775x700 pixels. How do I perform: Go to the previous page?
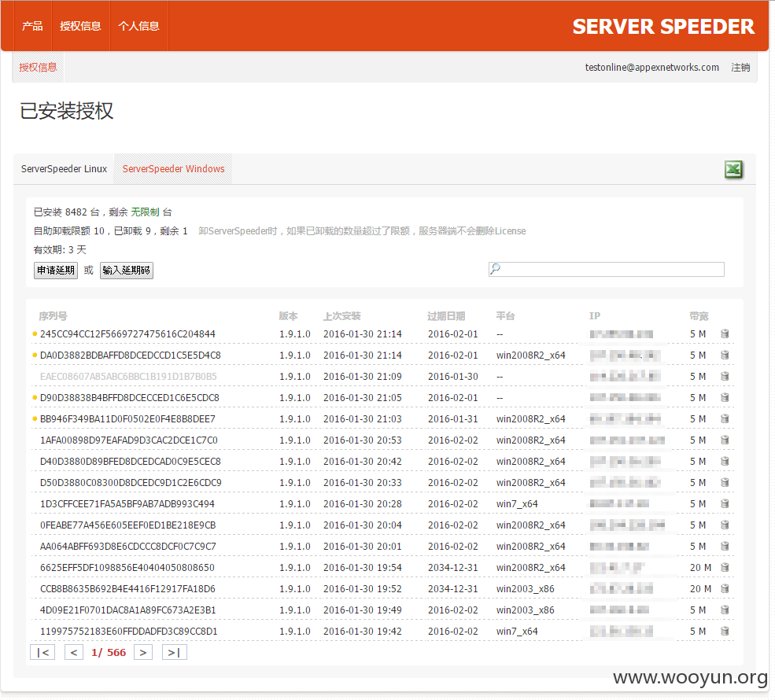point(74,653)
